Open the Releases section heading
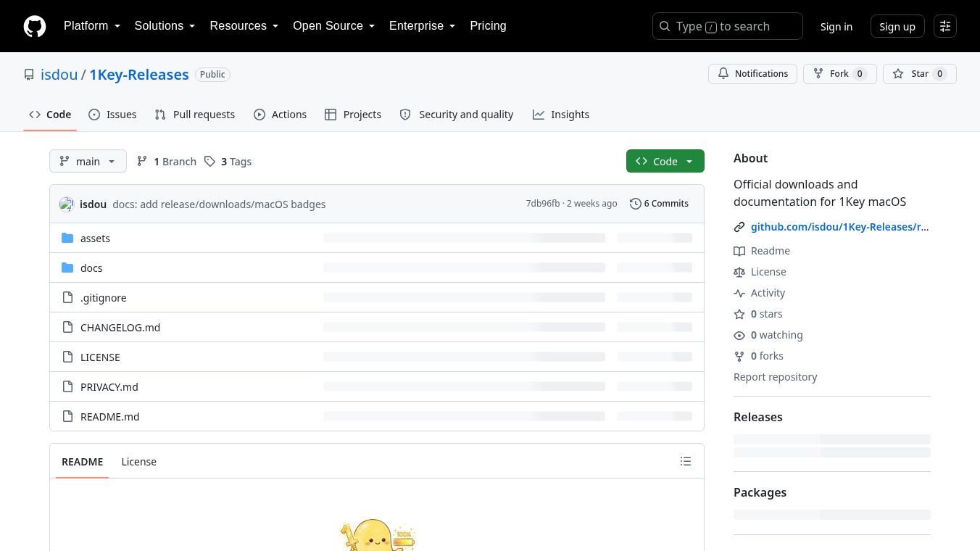980x551 pixels. tap(758, 417)
